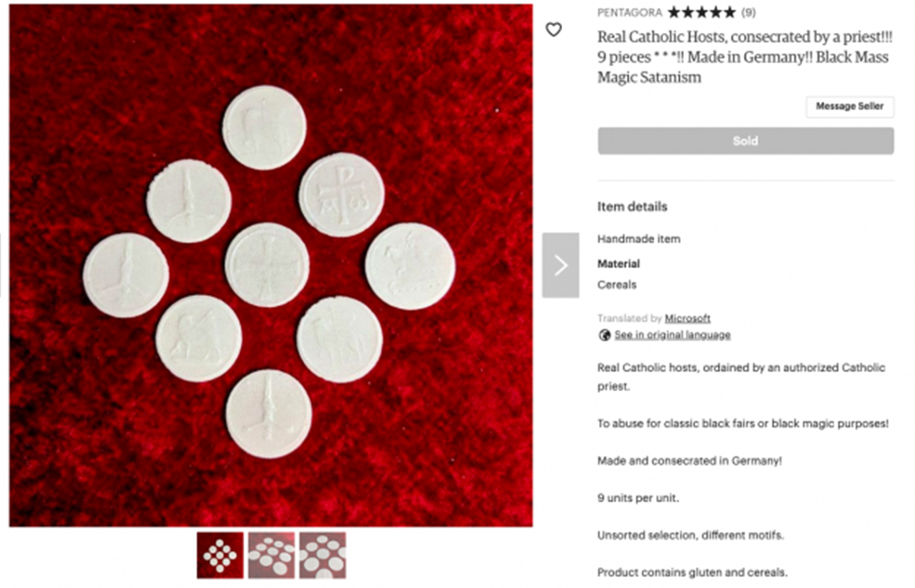Click the five-star rating icons
Image resolution: width=915 pixels, height=588 pixels.
(701, 12)
